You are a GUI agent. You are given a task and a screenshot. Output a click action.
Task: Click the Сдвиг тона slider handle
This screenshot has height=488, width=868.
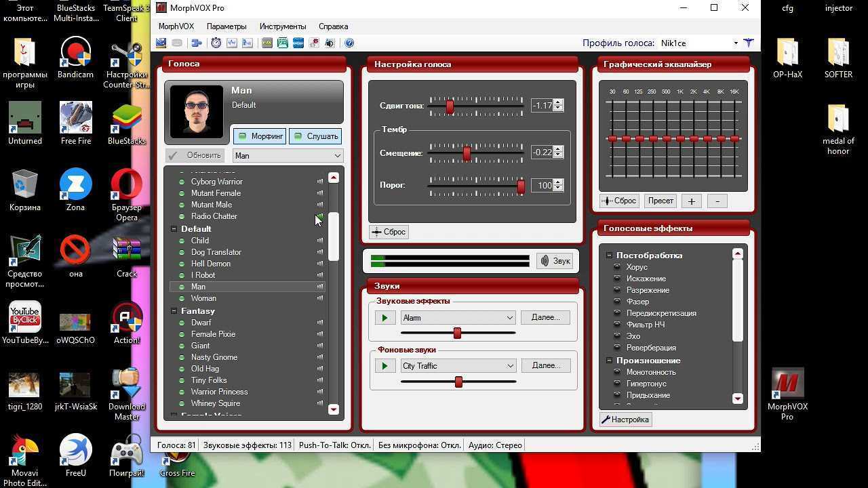(450, 106)
